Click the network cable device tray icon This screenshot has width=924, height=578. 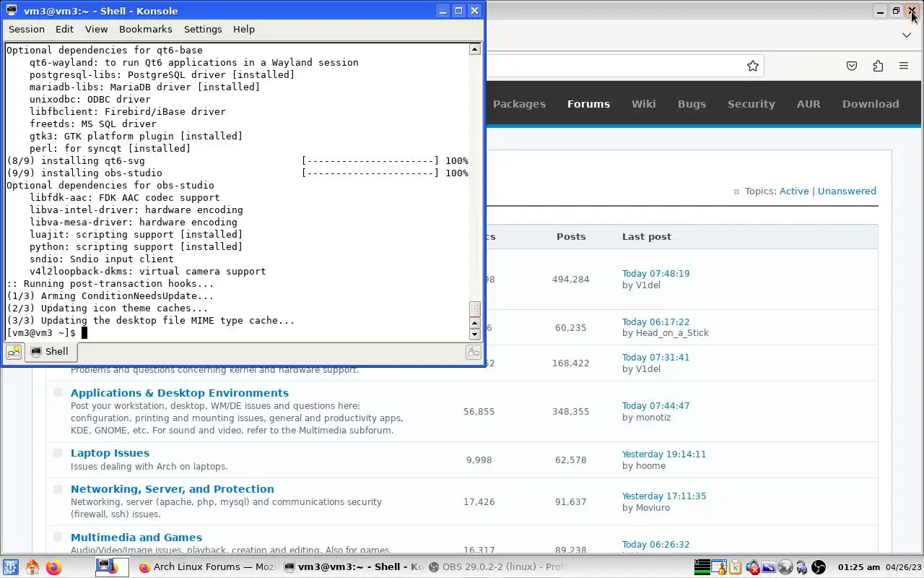tap(801, 567)
